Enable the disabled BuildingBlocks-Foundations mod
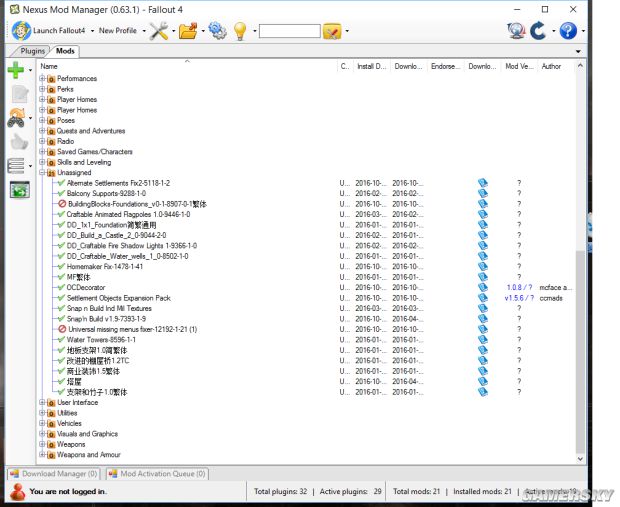The image size is (620, 507). (61, 204)
